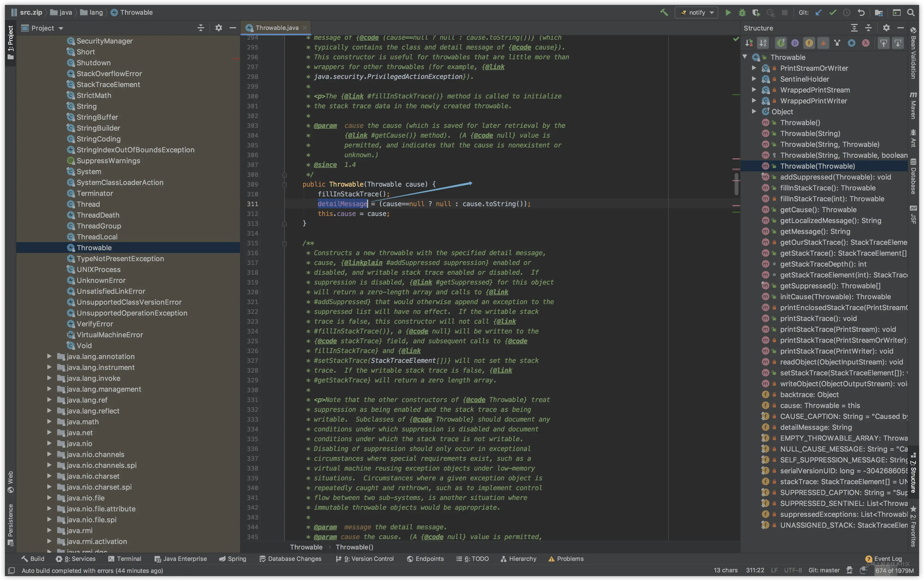This screenshot has height=581, width=924.
Task: Run the notify configuration
Action: point(728,12)
